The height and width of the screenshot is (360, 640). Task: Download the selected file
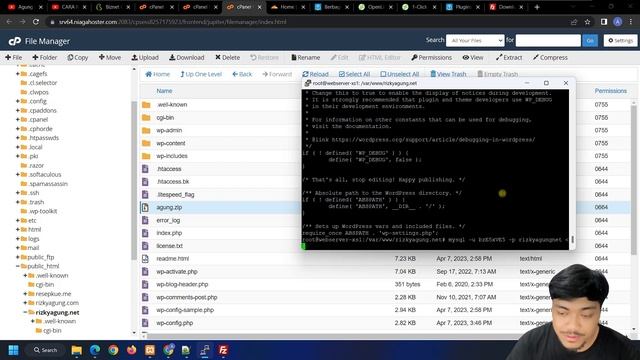point(187,58)
